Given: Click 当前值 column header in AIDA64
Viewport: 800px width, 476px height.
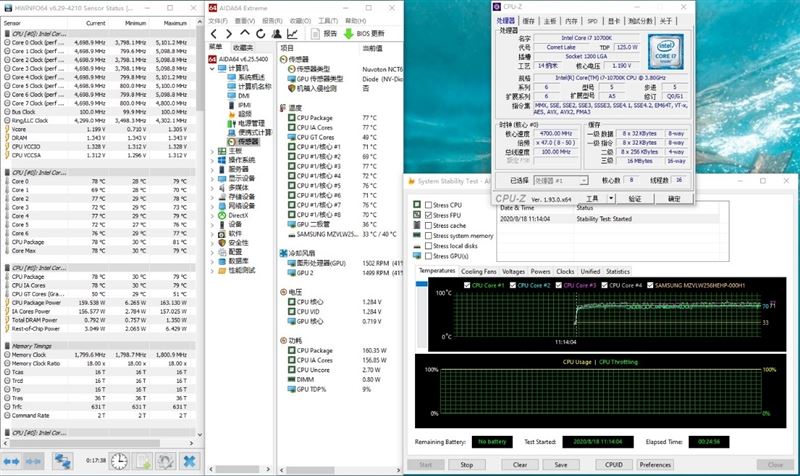Looking at the screenshot, I should (x=372, y=47).
